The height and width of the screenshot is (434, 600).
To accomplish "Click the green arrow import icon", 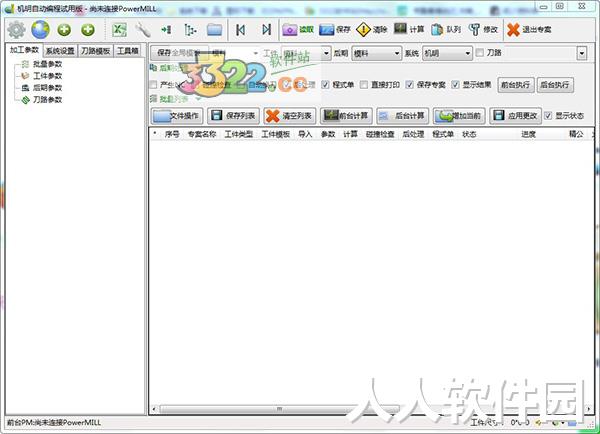I will (x=166, y=29).
